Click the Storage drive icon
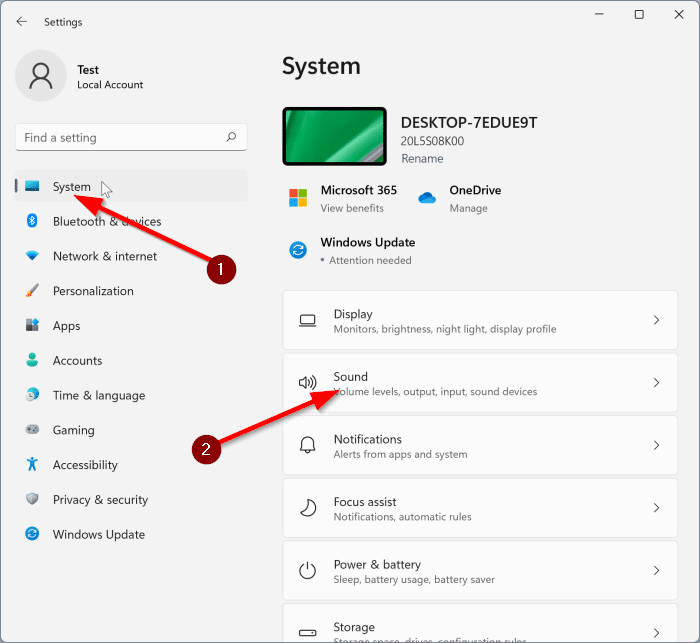Viewport: 700px width, 643px height. pos(308,633)
